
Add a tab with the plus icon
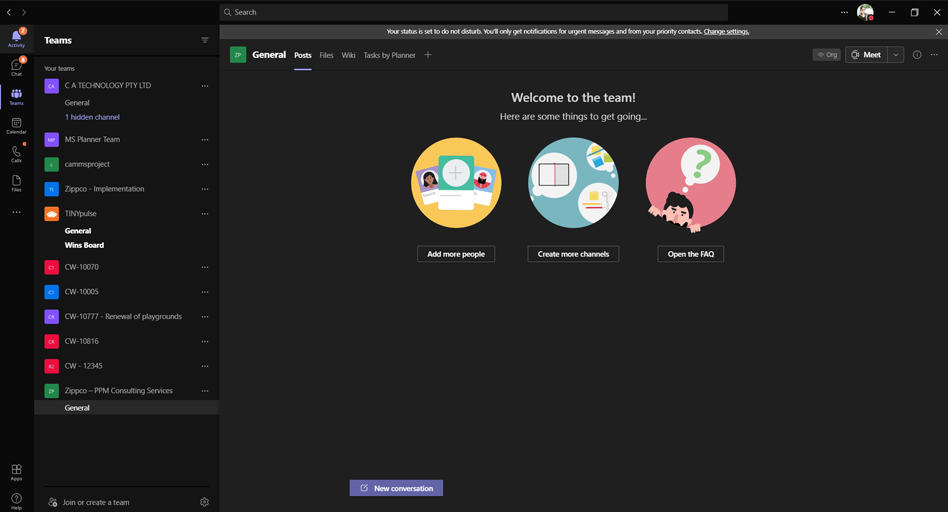click(x=428, y=55)
